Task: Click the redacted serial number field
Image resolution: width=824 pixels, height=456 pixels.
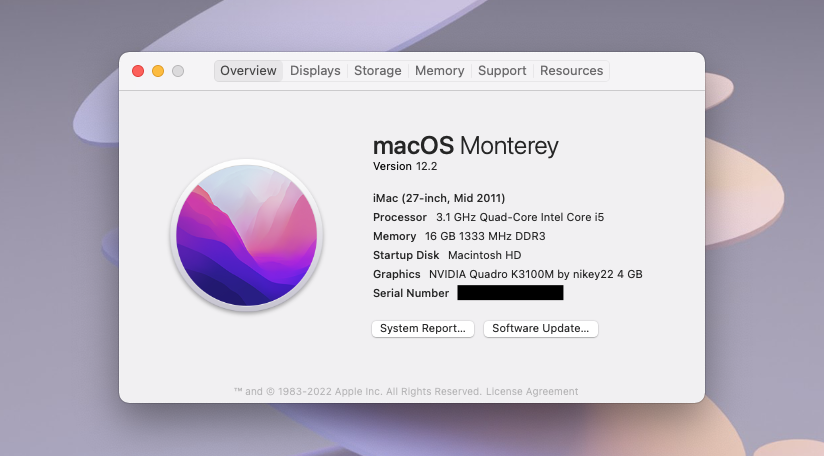Action: click(x=510, y=293)
